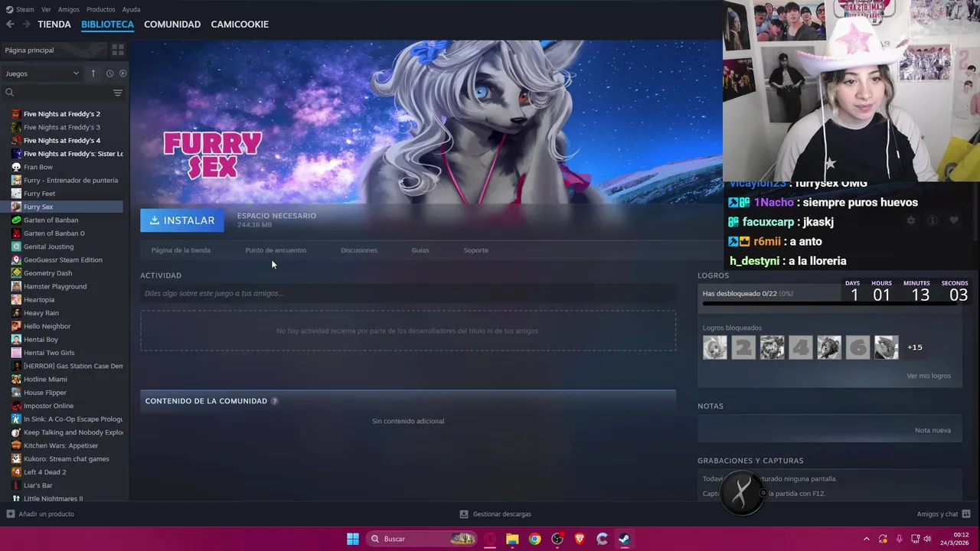980x551 pixels.
Task: Click Nota nueva button
Action: [933, 430]
